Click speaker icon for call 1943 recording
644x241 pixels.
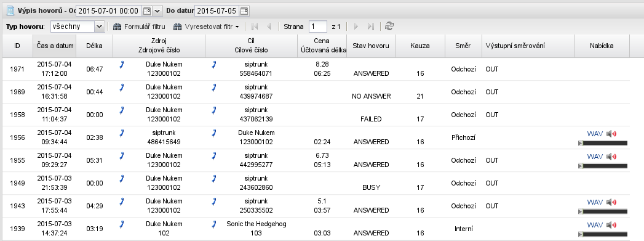click(x=611, y=202)
